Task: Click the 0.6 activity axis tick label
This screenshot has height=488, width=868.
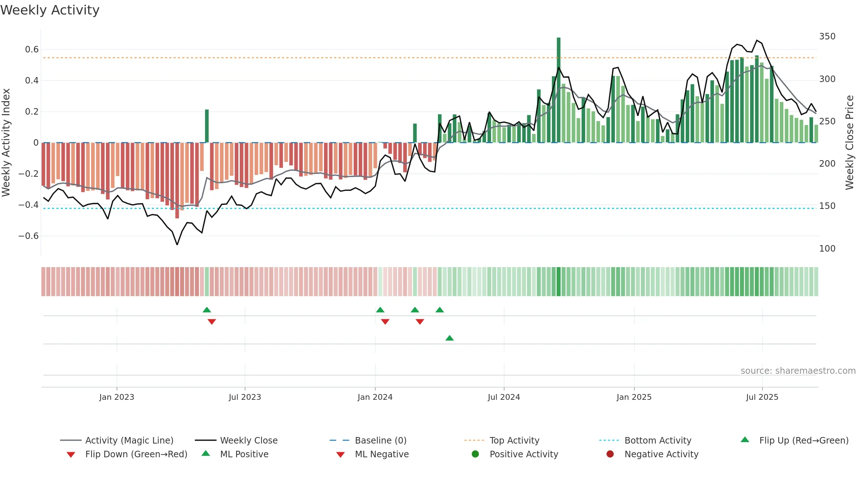Action: (x=32, y=50)
